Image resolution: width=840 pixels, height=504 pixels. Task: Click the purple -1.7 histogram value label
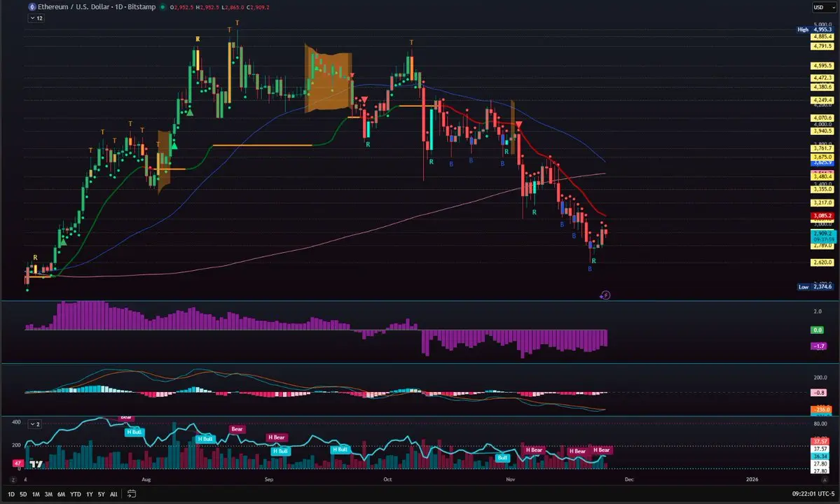[818, 346]
